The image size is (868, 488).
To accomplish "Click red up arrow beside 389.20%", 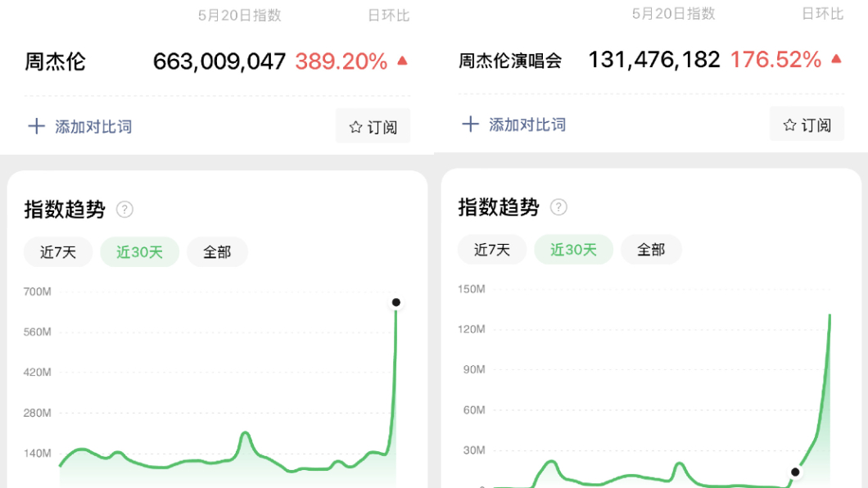I will (402, 61).
